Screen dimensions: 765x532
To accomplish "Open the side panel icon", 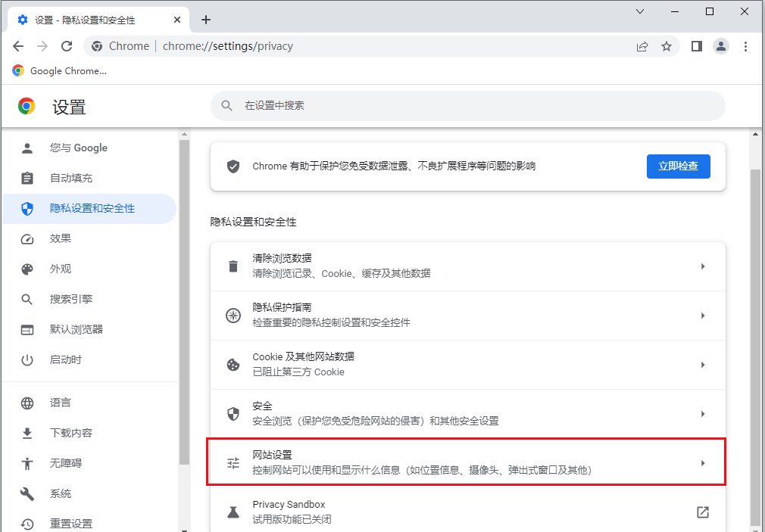I will (697, 46).
